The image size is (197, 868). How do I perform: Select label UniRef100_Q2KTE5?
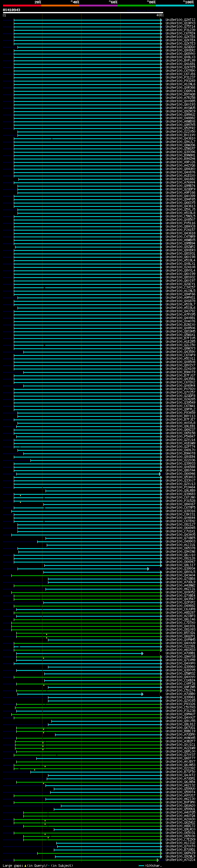coord(180,67)
